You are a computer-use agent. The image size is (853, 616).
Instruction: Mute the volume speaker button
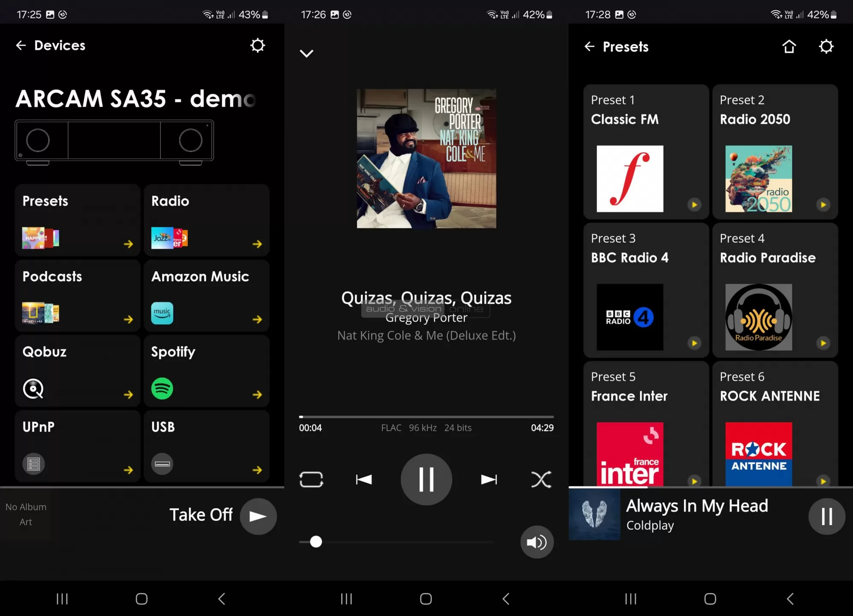[537, 542]
